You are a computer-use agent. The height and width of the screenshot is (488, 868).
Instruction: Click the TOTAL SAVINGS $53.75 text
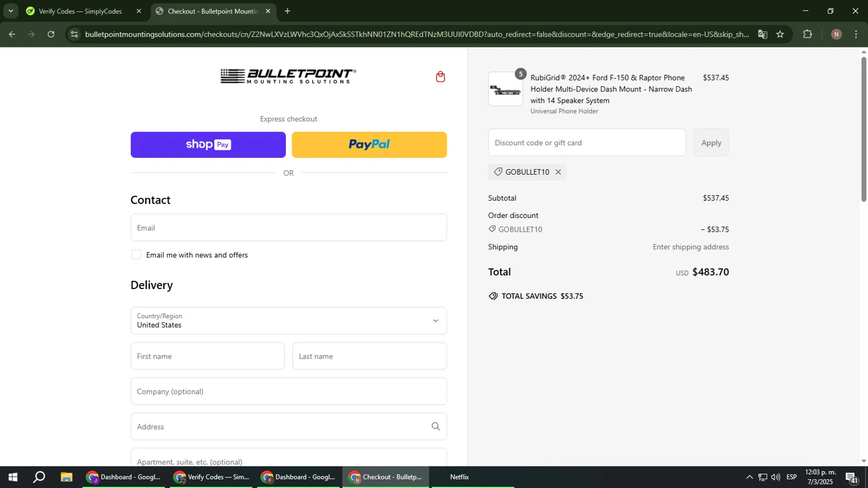click(x=542, y=296)
